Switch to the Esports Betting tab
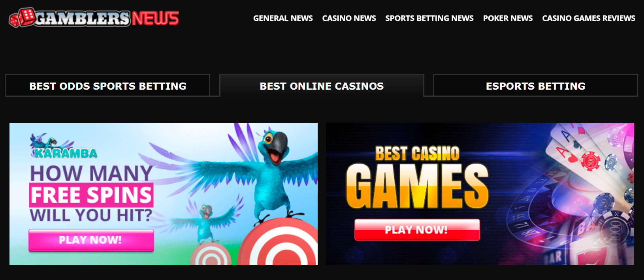Screen dimensions: 644x280 [x=535, y=86]
